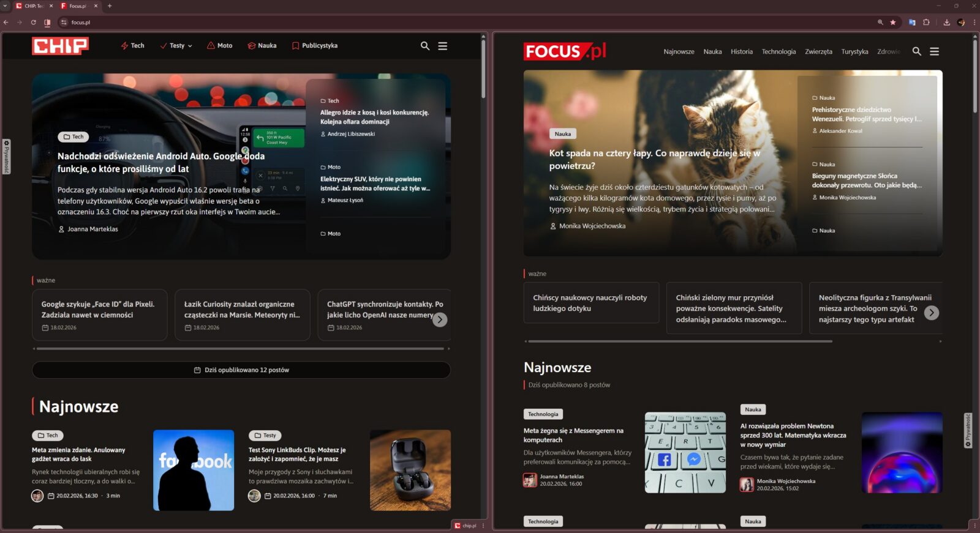The width and height of the screenshot is (980, 533).
Task: Advance the CHIP 'ważne' carousel with arrow
Action: click(440, 319)
